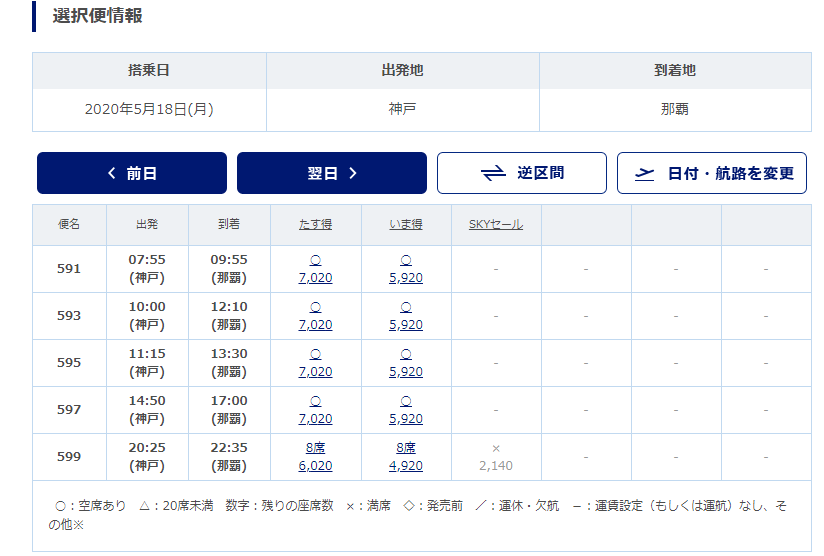Click departure time 11:15 (神戸)
824x556 pixels.
[147, 363]
